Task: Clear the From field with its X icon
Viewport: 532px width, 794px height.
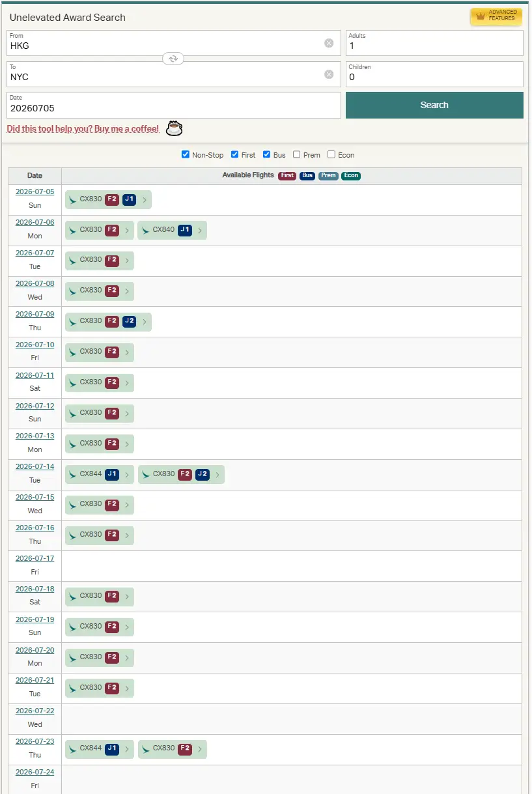Action: pyautogui.click(x=329, y=43)
